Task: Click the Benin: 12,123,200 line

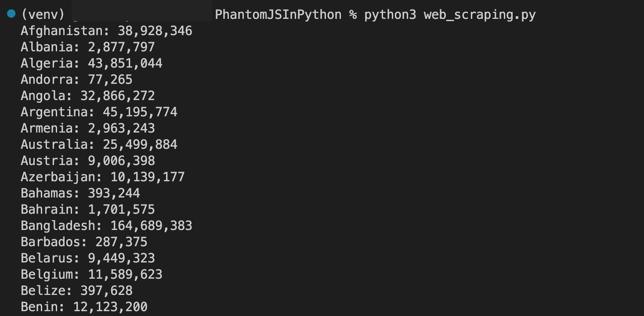Action: (84, 307)
